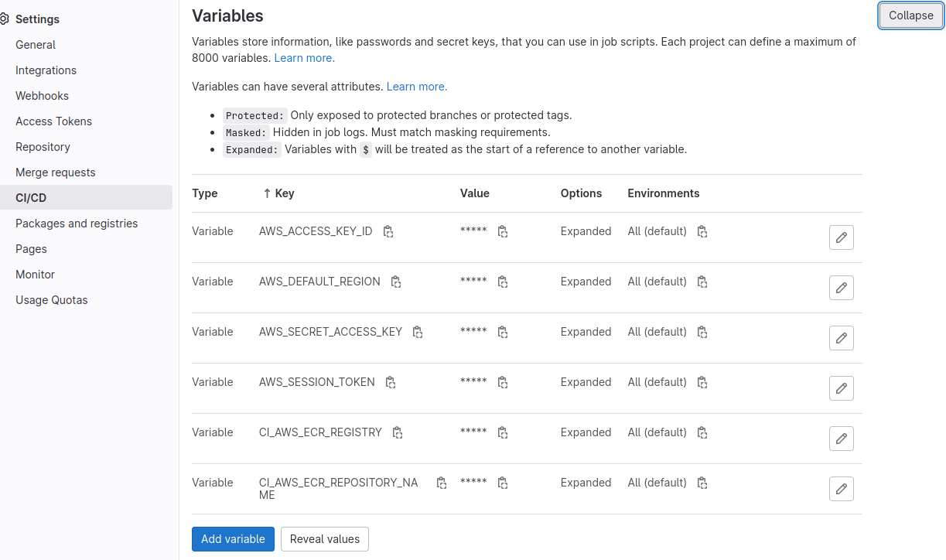Copy the AWS_SECRET_ACCESS_KEY key name
This screenshot has height=560, width=946.
[x=418, y=332]
